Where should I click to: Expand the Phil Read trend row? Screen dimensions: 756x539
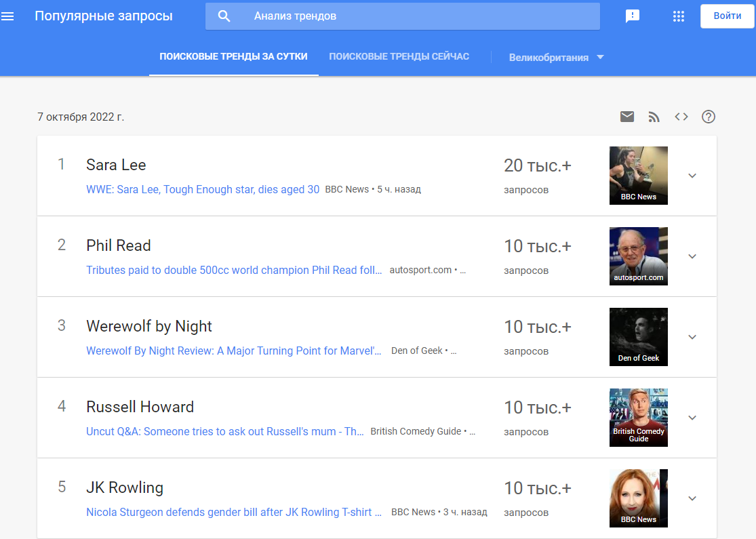pyautogui.click(x=692, y=256)
